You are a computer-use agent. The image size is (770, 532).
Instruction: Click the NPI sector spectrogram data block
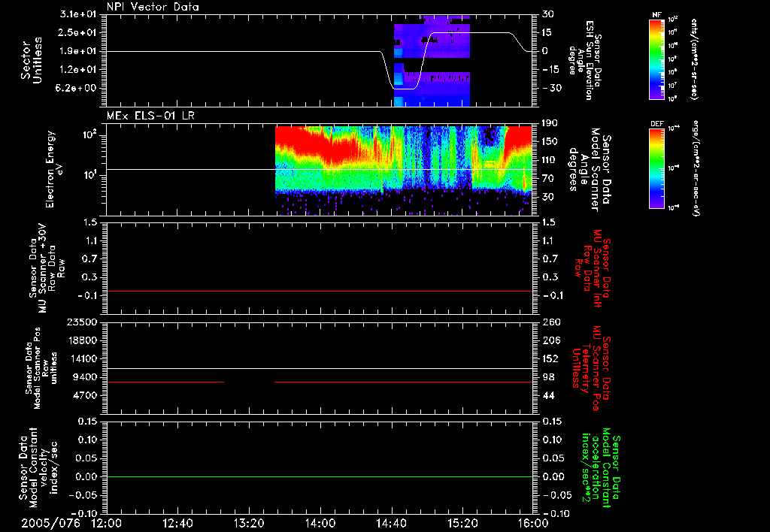(x=432, y=61)
